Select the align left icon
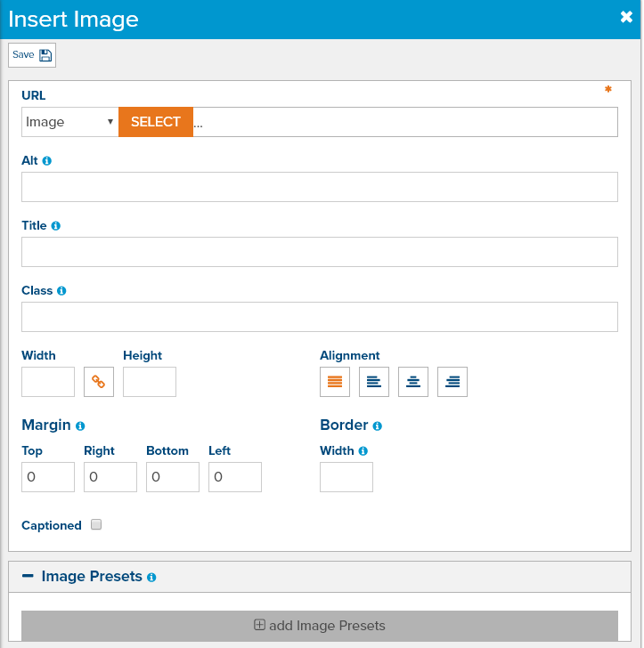 click(x=374, y=382)
